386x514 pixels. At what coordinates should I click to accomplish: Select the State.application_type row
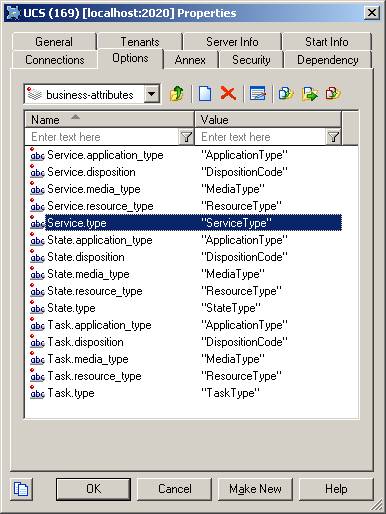[186, 240]
